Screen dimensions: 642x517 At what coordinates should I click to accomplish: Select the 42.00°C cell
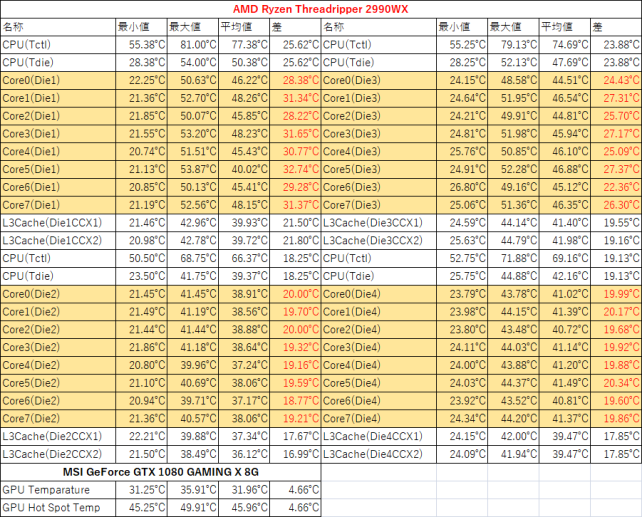tap(513, 436)
